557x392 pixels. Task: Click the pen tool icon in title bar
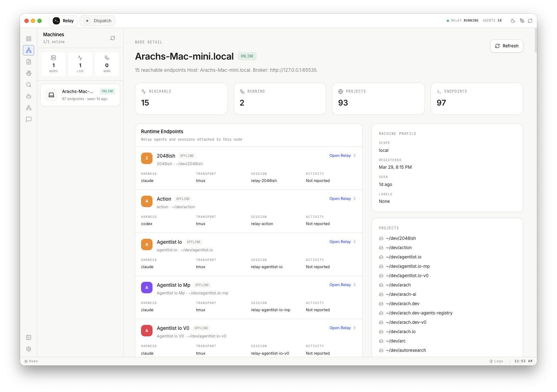point(522,21)
